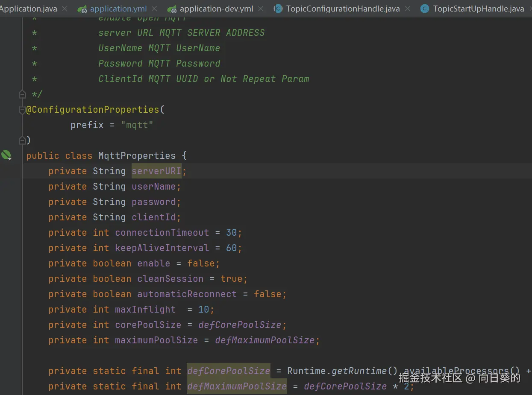Image resolution: width=532 pixels, height=395 pixels.
Task: Click the maximumPoolSize field name
Action: [156, 340]
